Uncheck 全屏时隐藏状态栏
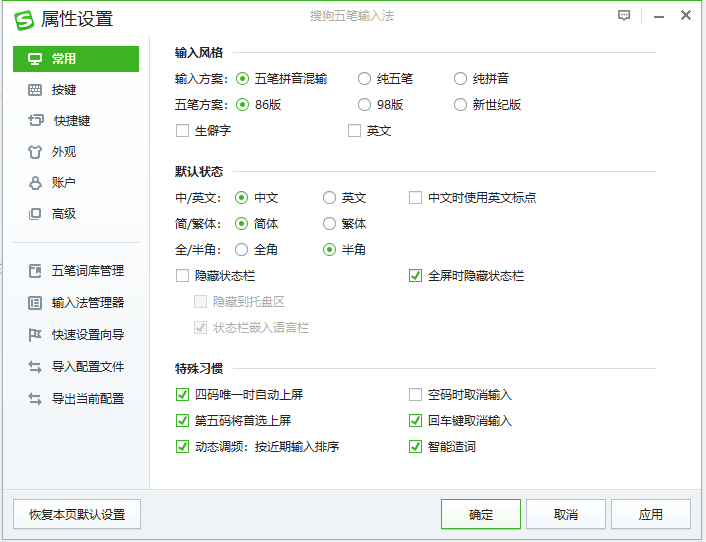The image size is (706, 542). (x=415, y=276)
